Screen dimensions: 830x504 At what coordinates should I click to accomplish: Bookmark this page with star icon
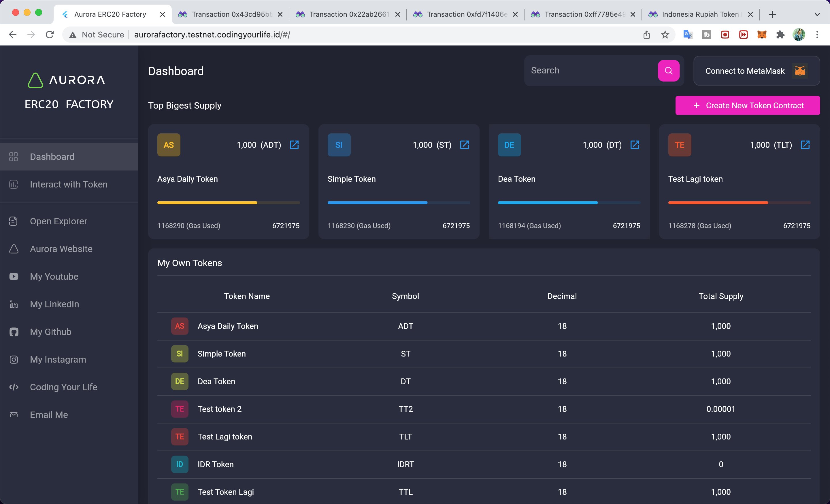tap(665, 35)
